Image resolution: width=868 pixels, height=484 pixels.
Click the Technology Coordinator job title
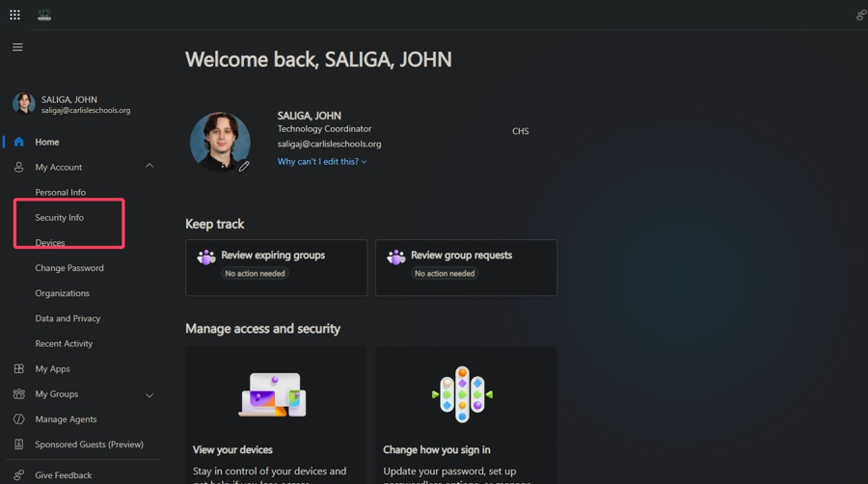[x=324, y=129]
